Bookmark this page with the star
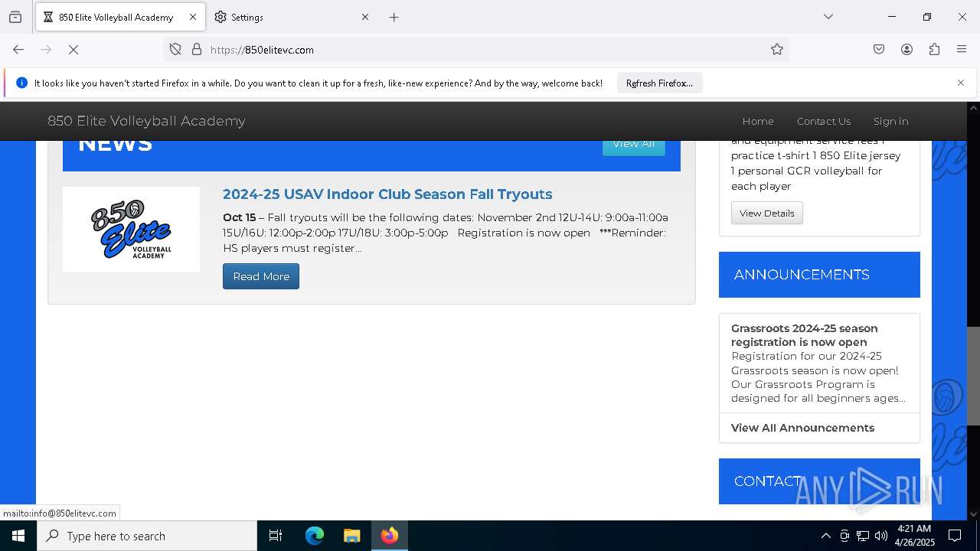Image resolution: width=980 pixels, height=551 pixels. point(777,50)
